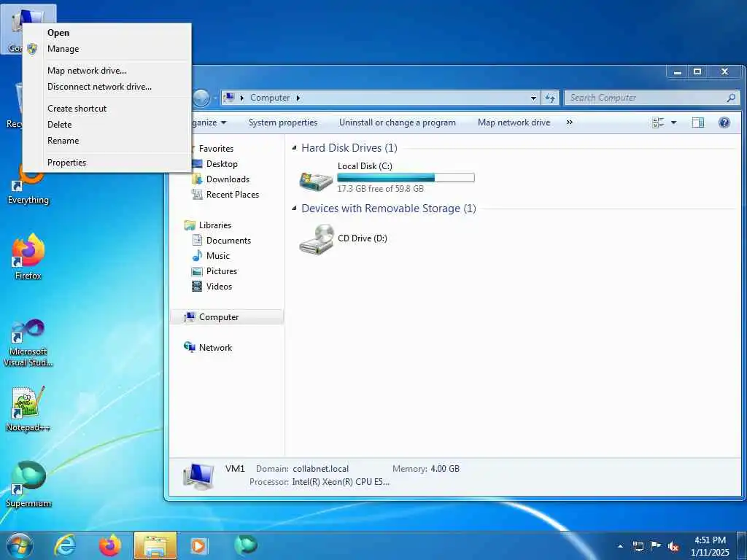
Task: Click System properties in the toolbar
Action: (x=283, y=122)
